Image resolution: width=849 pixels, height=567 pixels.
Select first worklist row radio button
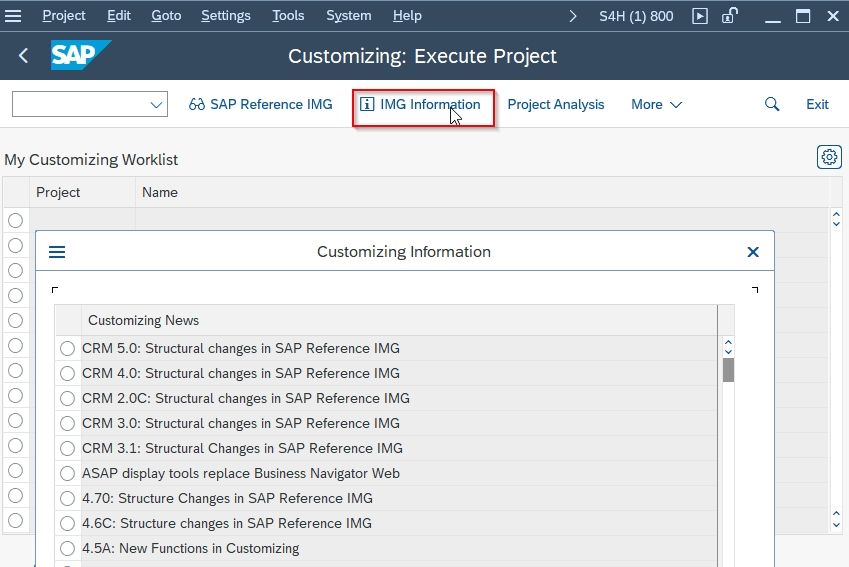tap(15, 220)
